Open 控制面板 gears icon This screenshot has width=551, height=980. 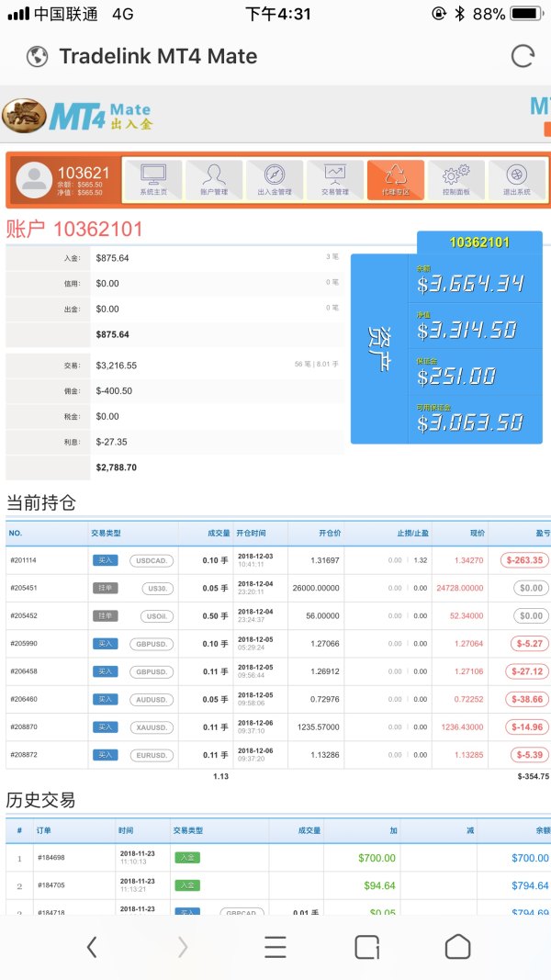click(x=455, y=179)
